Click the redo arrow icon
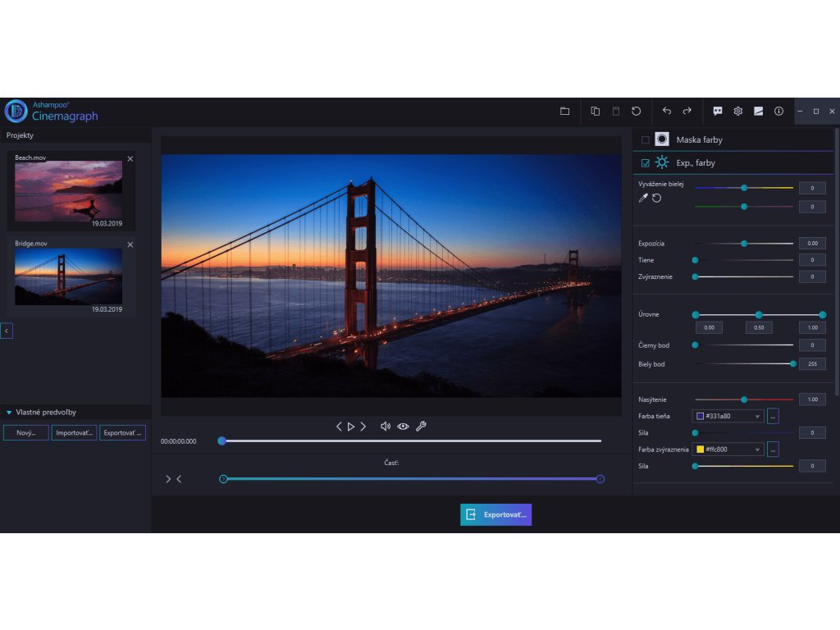This screenshot has width=840, height=630. pyautogui.click(x=687, y=111)
